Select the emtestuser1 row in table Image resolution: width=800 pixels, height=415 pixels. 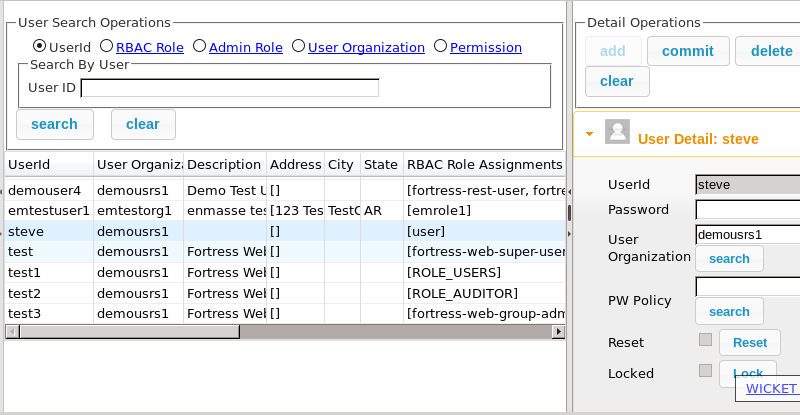coord(285,210)
